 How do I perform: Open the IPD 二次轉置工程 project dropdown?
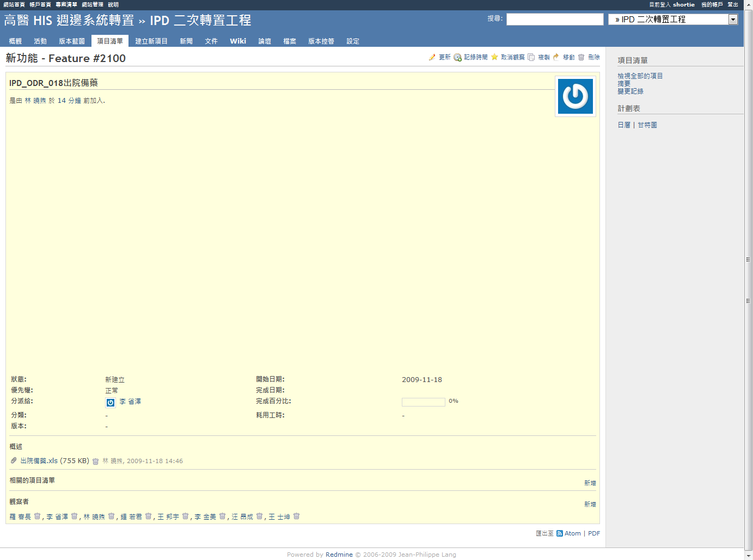pyautogui.click(x=733, y=20)
